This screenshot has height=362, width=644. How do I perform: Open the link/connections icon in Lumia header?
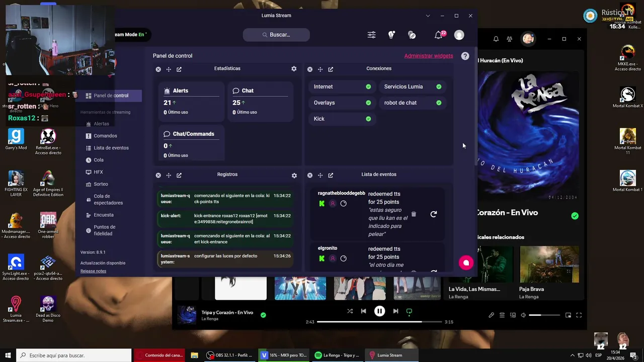tap(412, 35)
